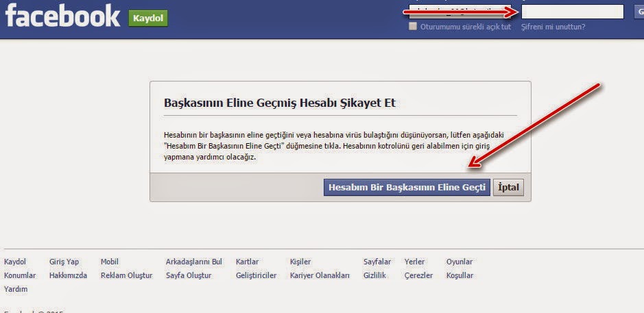The height and width of the screenshot is (313, 644).
Task: Open the Kartlar footer link
Action: click(x=248, y=262)
